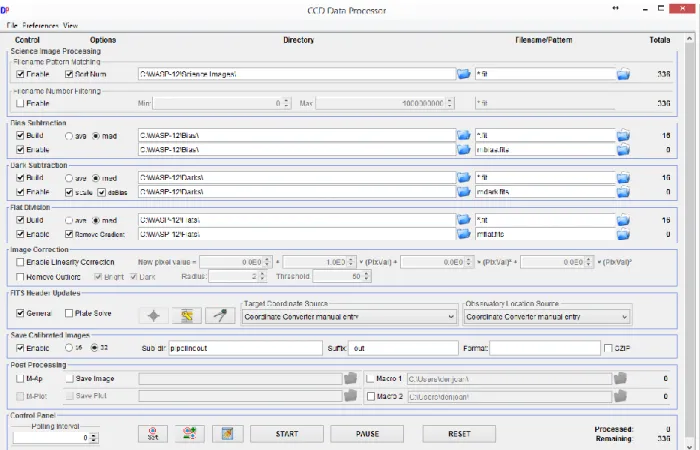Browse for Dark Build directory folder

(x=464, y=177)
